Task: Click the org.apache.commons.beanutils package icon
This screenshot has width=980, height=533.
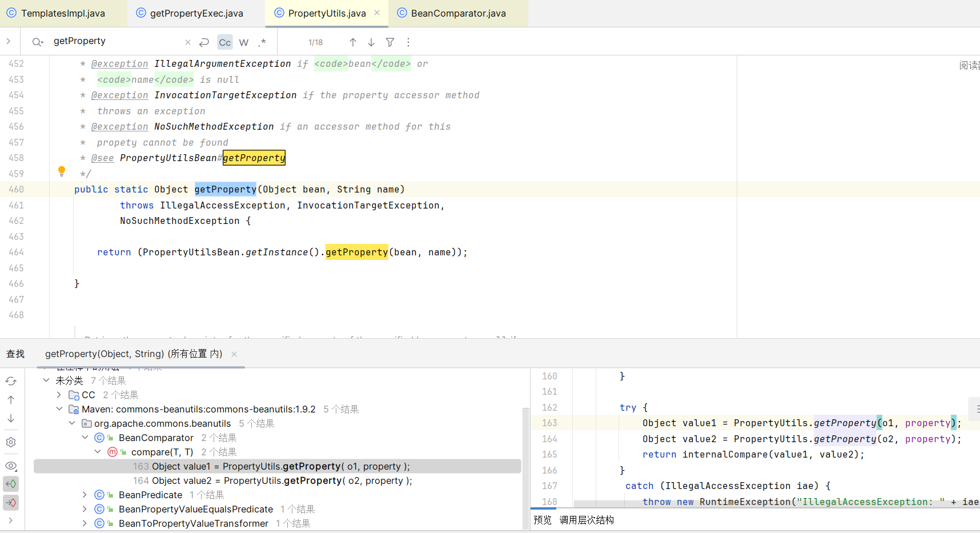Action: 87,423
